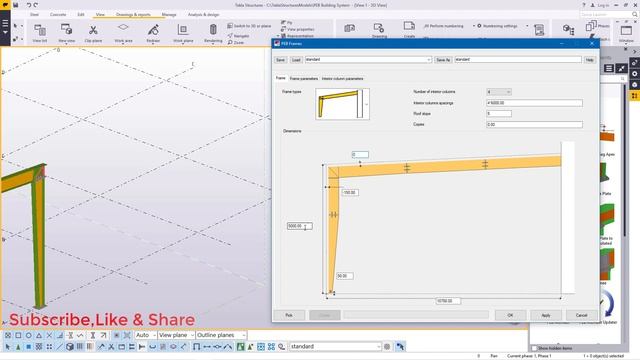Click Perform numbering
This screenshot has width=640, height=360.
pyautogui.click(x=444, y=26)
